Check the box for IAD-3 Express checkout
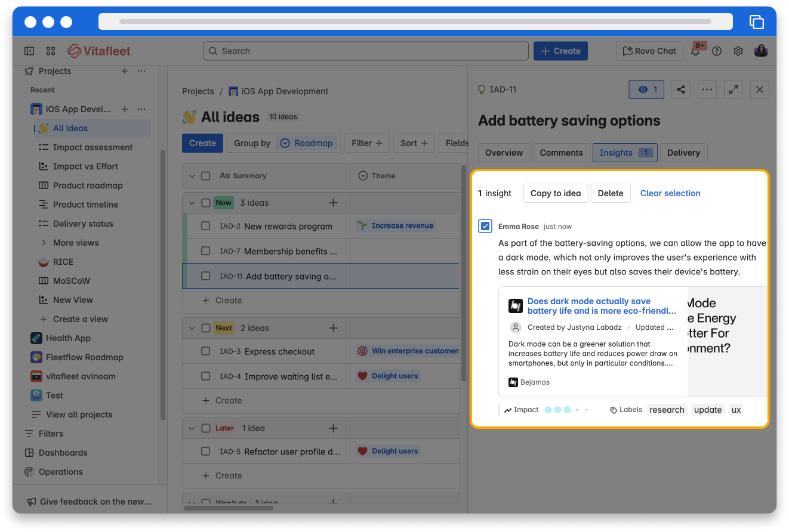Image resolution: width=789 pixels, height=532 pixels. (x=206, y=351)
